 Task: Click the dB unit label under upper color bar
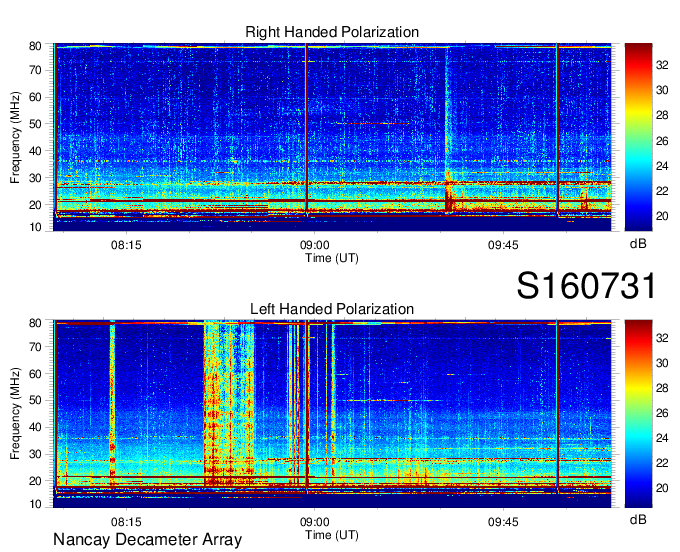tap(638, 244)
